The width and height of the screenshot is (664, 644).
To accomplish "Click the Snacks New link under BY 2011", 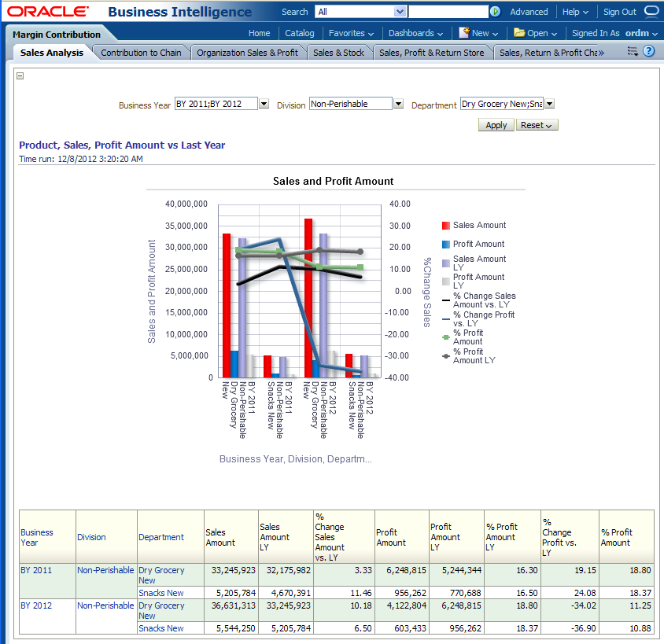I will (x=160, y=593).
